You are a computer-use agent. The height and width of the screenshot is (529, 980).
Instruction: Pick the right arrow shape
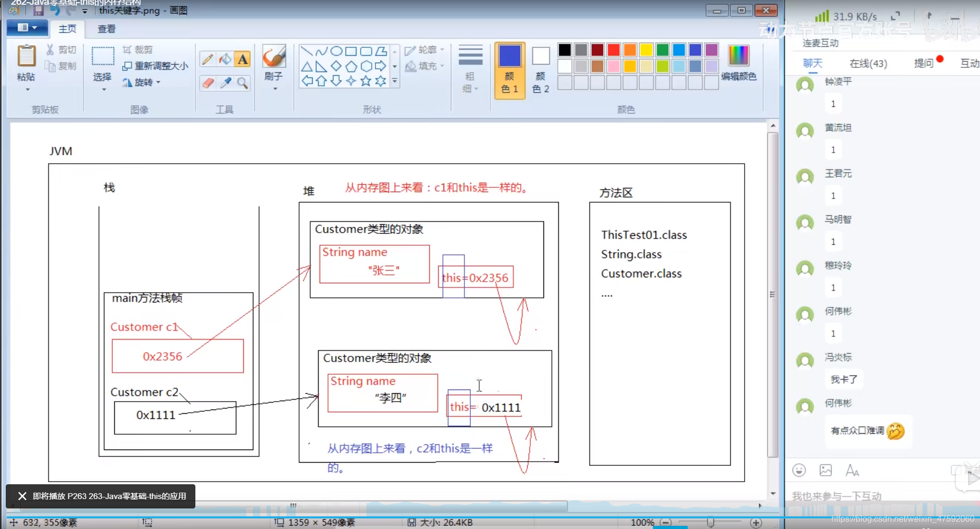(x=380, y=66)
